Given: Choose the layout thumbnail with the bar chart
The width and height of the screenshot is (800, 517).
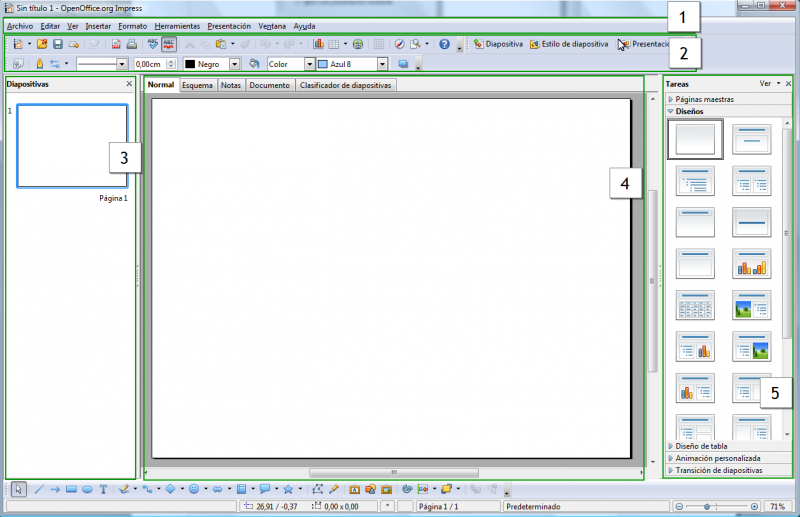Looking at the screenshot, I should click(752, 263).
